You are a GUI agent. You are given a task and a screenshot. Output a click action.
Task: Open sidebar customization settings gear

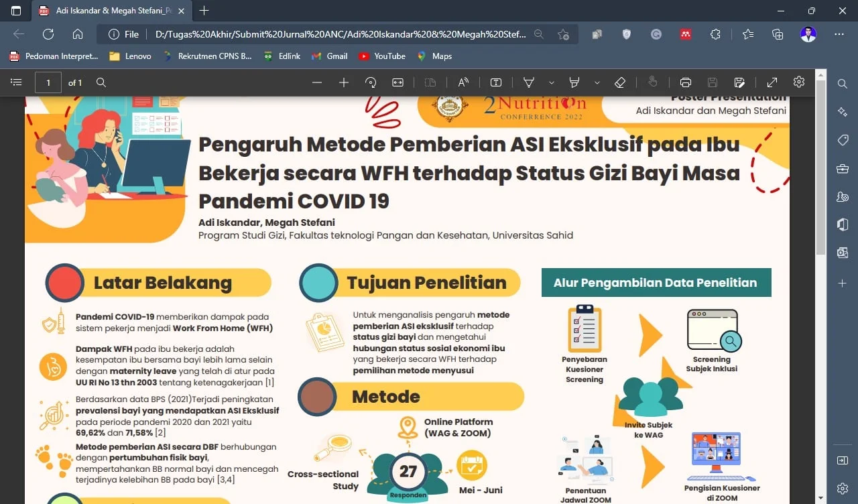coord(843,489)
